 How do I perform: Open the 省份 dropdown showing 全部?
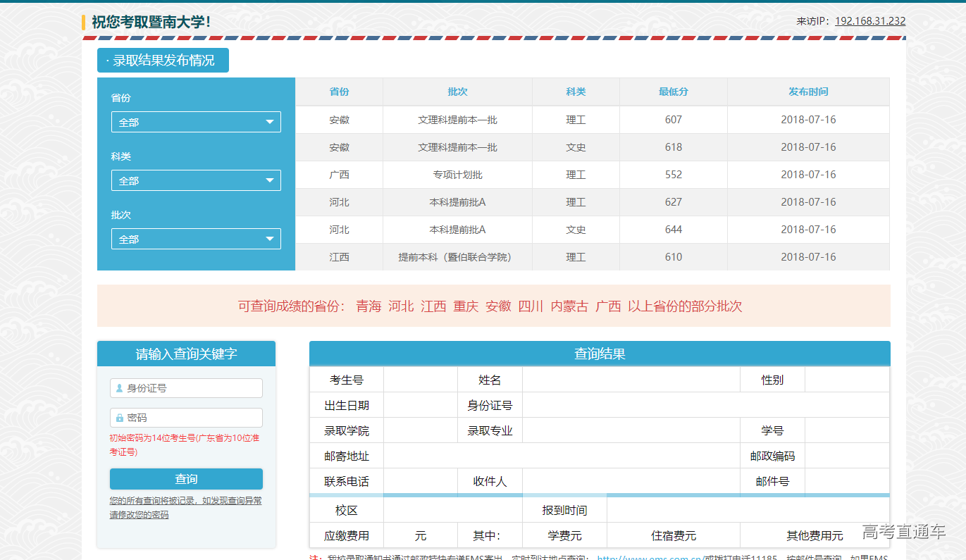tap(195, 121)
